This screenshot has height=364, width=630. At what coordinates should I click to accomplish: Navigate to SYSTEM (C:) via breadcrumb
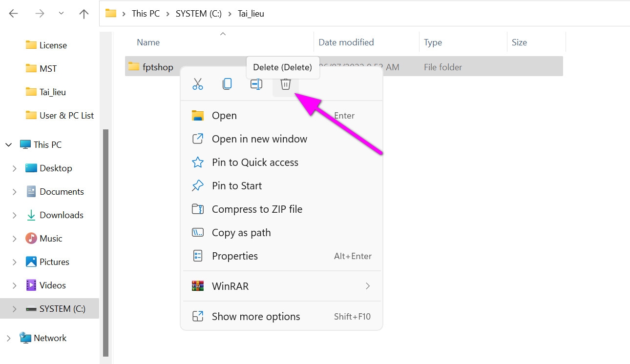click(198, 13)
